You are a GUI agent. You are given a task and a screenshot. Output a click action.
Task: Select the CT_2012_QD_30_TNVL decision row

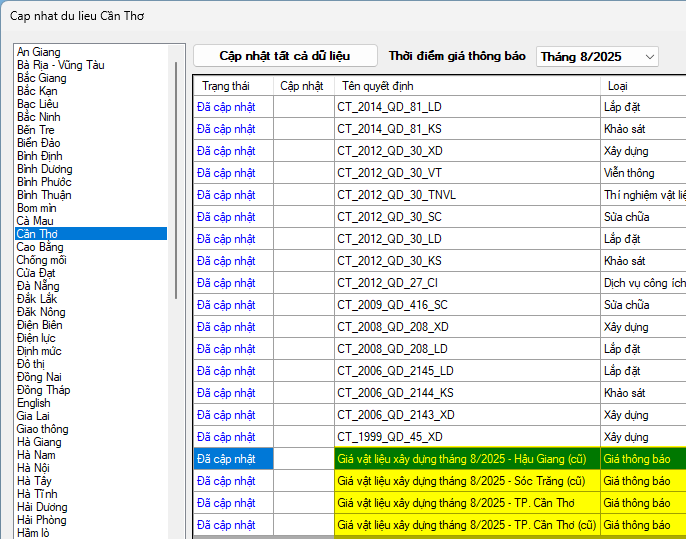coord(396,195)
